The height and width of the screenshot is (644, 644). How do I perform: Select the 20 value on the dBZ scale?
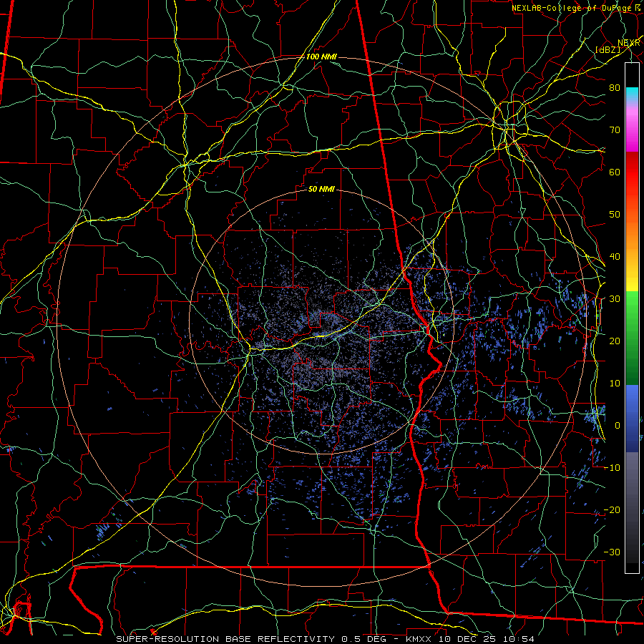[615, 341]
